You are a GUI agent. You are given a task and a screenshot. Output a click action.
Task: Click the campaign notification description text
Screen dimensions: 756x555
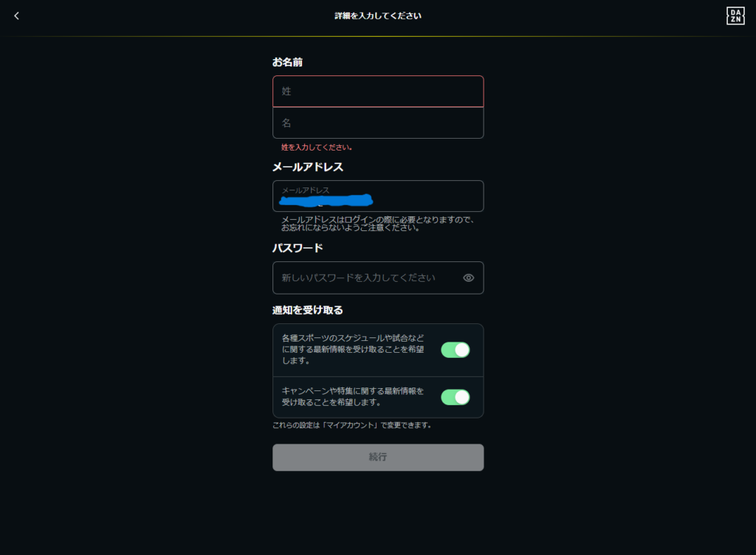[353, 397]
